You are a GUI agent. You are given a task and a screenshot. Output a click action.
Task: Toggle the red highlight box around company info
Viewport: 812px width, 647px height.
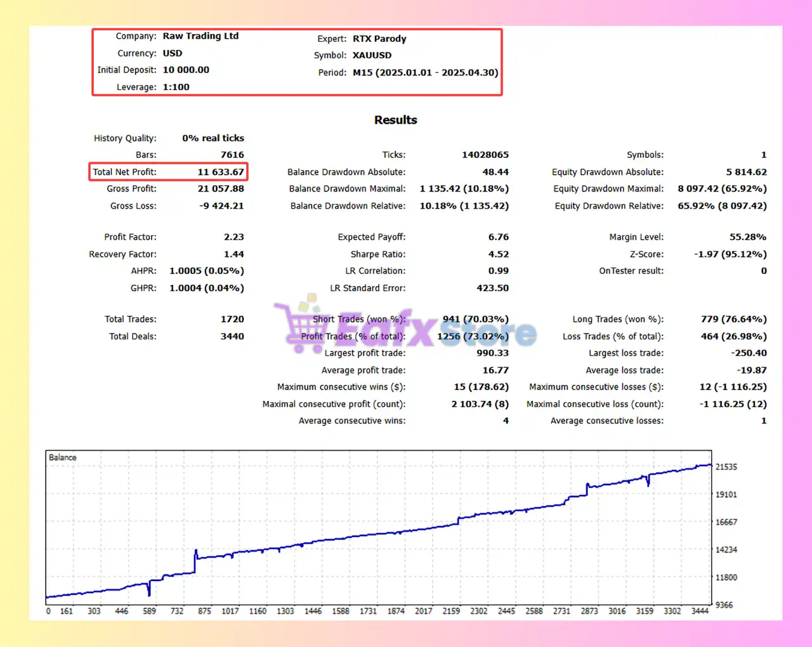[x=296, y=61]
